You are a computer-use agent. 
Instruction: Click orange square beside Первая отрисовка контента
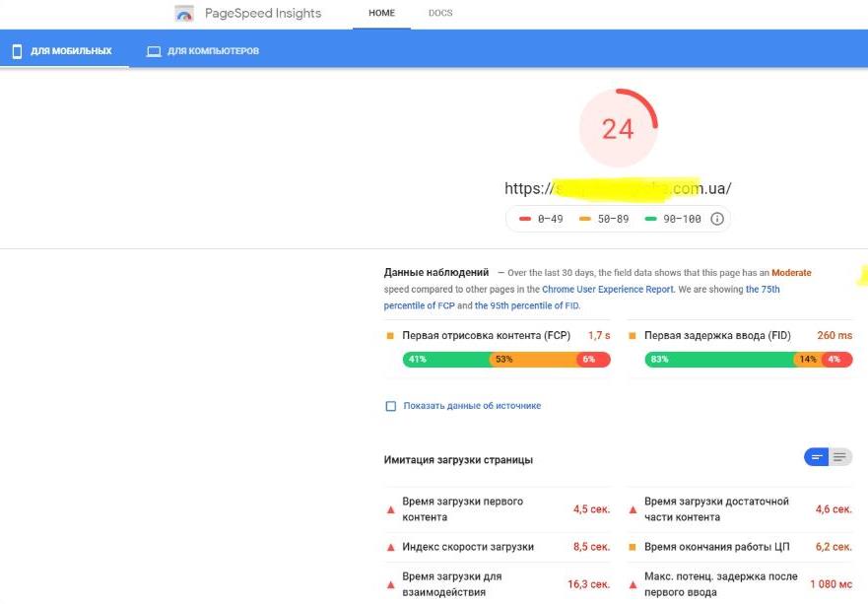[x=390, y=335]
